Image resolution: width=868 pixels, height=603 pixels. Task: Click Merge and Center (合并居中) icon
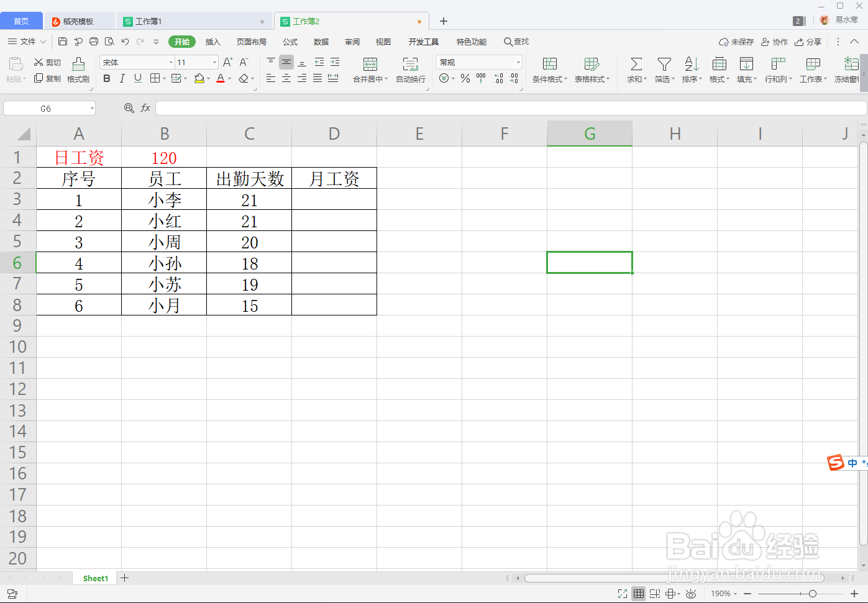370,64
